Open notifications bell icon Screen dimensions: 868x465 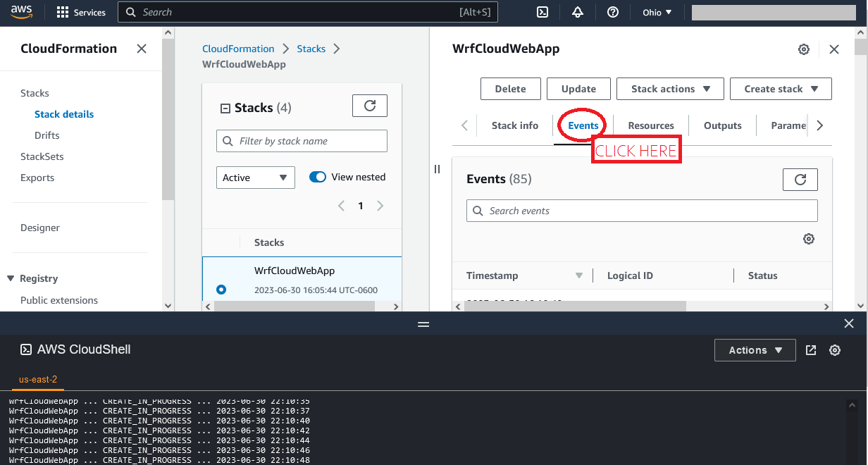(578, 12)
